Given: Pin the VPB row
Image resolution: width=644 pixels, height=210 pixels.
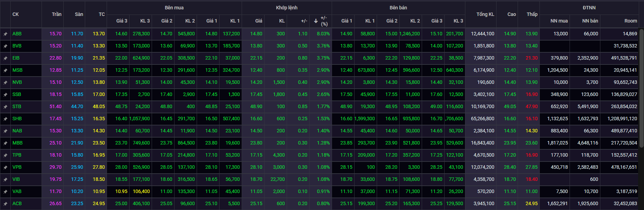Looking at the screenshot, I should 5,167.
